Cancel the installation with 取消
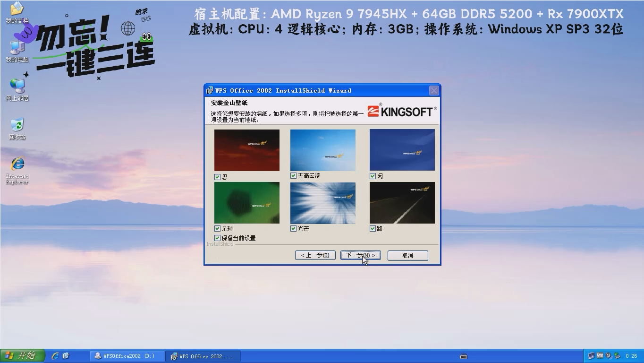This screenshot has width=644, height=363. (x=407, y=255)
